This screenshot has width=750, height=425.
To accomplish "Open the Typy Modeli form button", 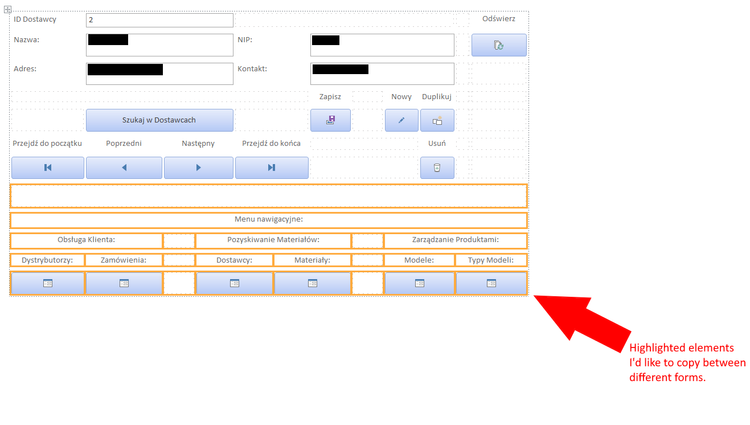I will [491, 283].
